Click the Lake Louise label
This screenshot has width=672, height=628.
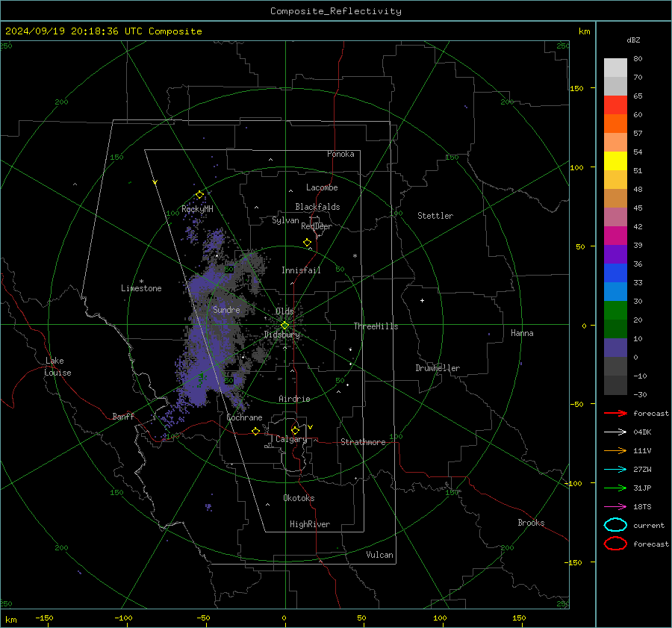[57, 367]
